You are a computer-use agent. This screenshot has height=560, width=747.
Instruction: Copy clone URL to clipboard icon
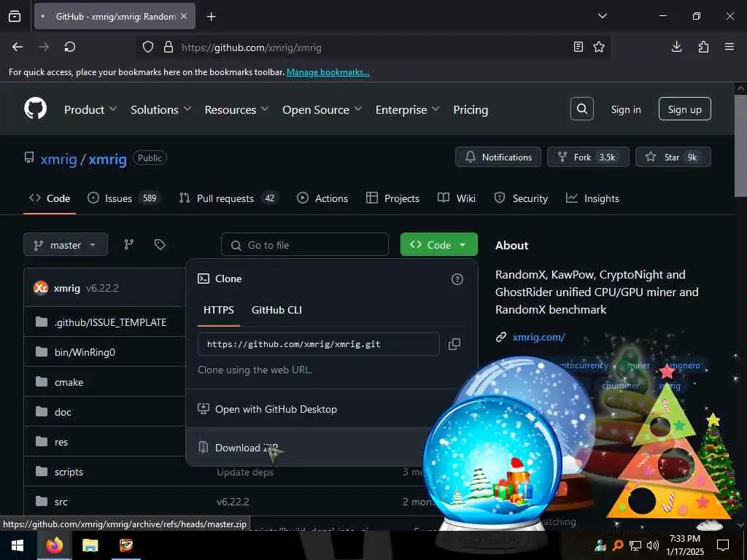tap(454, 344)
